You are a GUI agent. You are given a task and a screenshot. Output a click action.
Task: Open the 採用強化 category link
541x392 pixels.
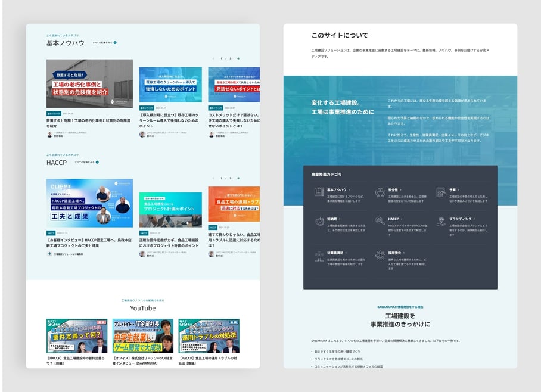(x=394, y=253)
